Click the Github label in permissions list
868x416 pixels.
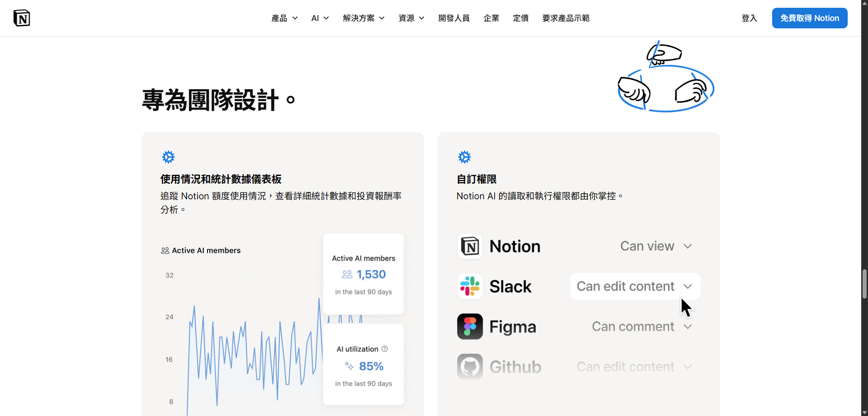pyautogui.click(x=515, y=367)
